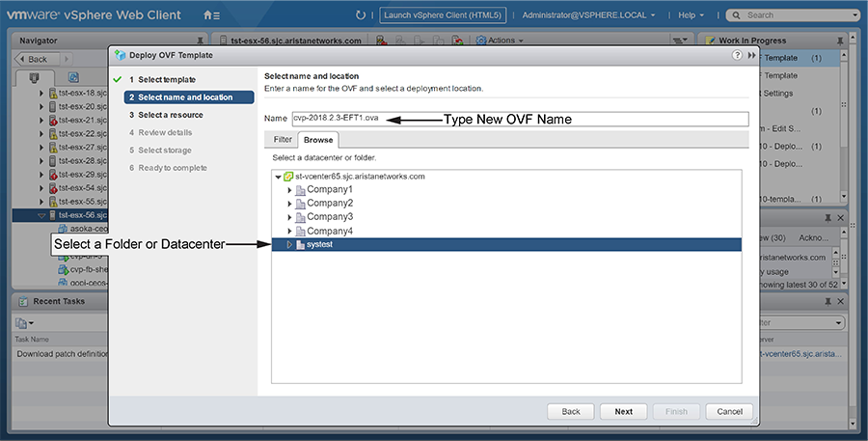
Task: Click the red host toolbar icon next to host title
Action: [x=381, y=41]
